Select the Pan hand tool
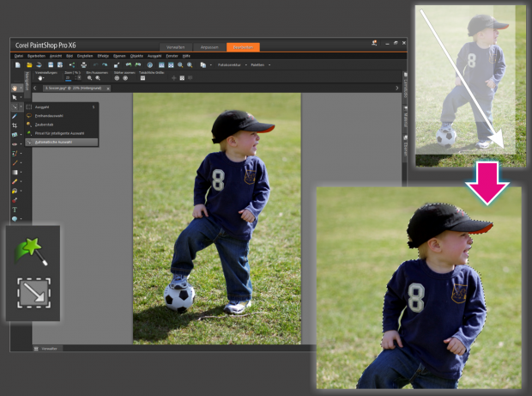 [15, 88]
